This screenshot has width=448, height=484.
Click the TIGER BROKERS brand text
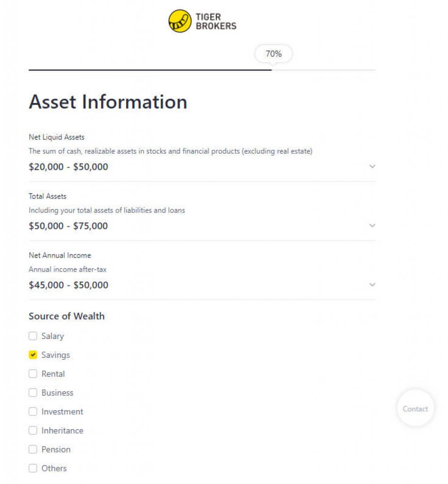pos(216,21)
